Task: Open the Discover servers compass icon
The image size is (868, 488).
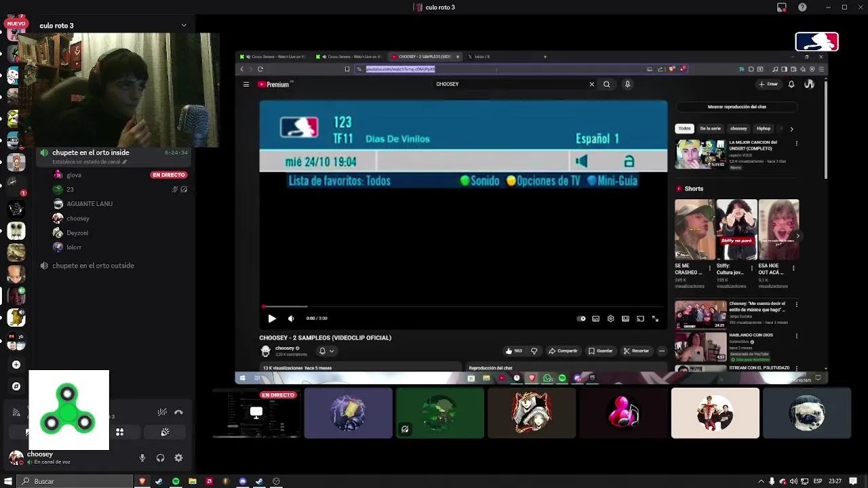Action: (x=16, y=386)
